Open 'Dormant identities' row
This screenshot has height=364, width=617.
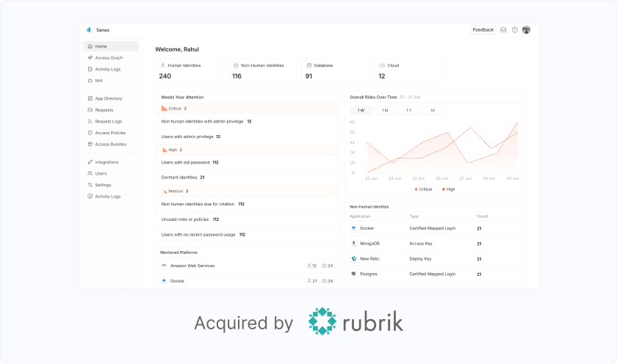click(x=248, y=178)
